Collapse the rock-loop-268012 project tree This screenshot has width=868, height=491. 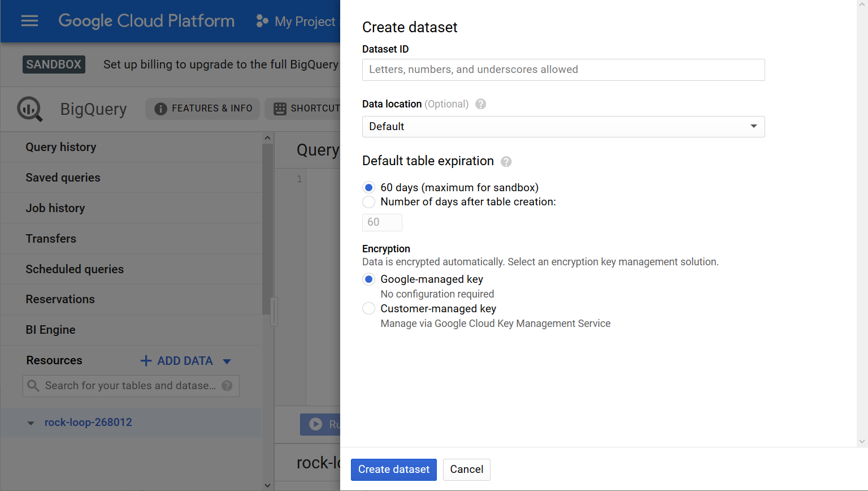click(x=31, y=423)
